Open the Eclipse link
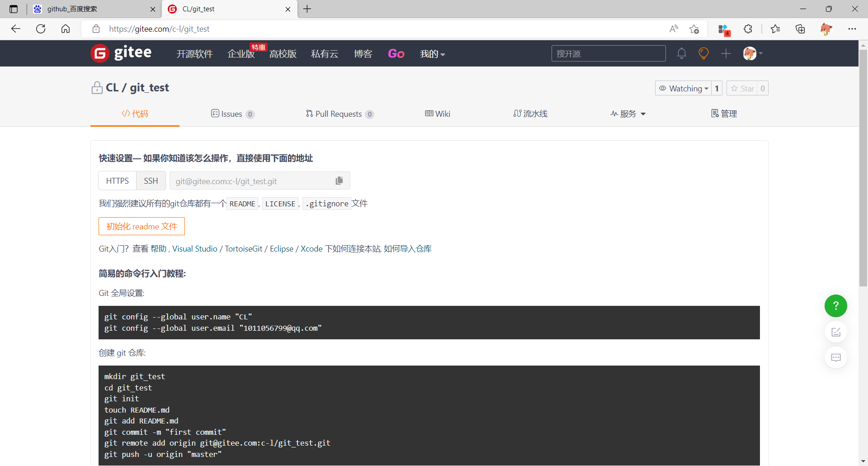Screen dimensions: 868x466 [x=282, y=249]
